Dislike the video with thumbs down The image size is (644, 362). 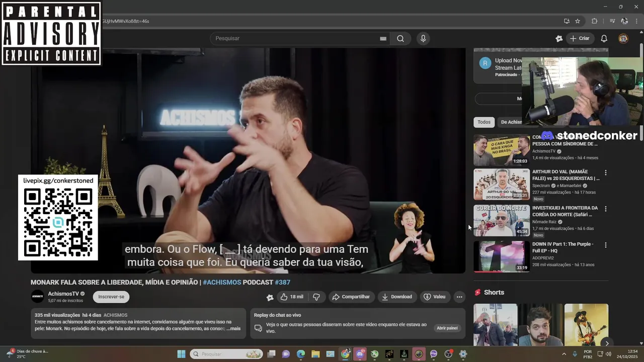(x=316, y=297)
